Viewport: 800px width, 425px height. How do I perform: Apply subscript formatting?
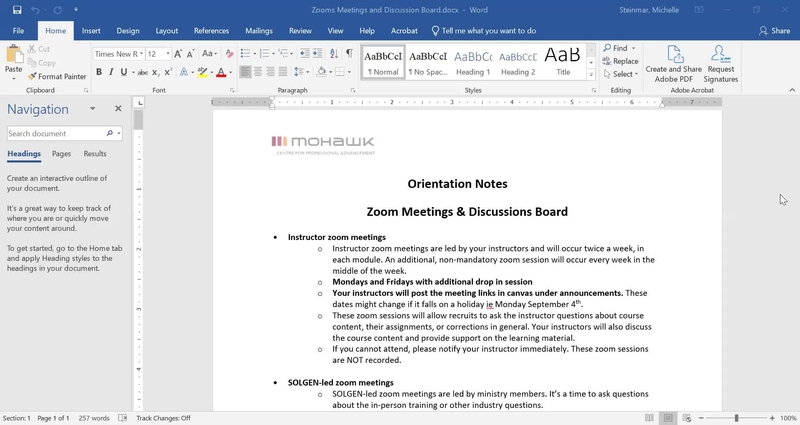click(155, 72)
